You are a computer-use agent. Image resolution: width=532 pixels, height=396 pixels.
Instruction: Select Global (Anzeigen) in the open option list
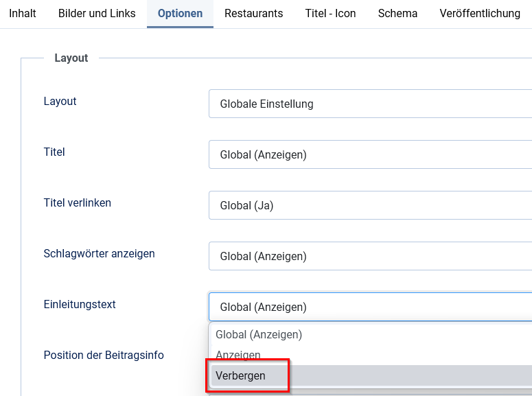(259, 335)
